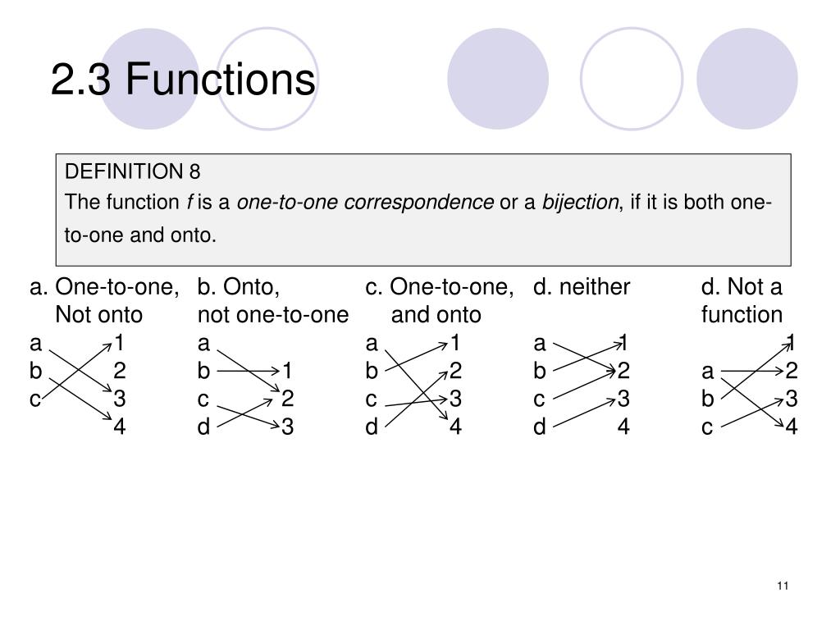Click the italic 'one-to-one correspondence' phrase

pos(365,202)
